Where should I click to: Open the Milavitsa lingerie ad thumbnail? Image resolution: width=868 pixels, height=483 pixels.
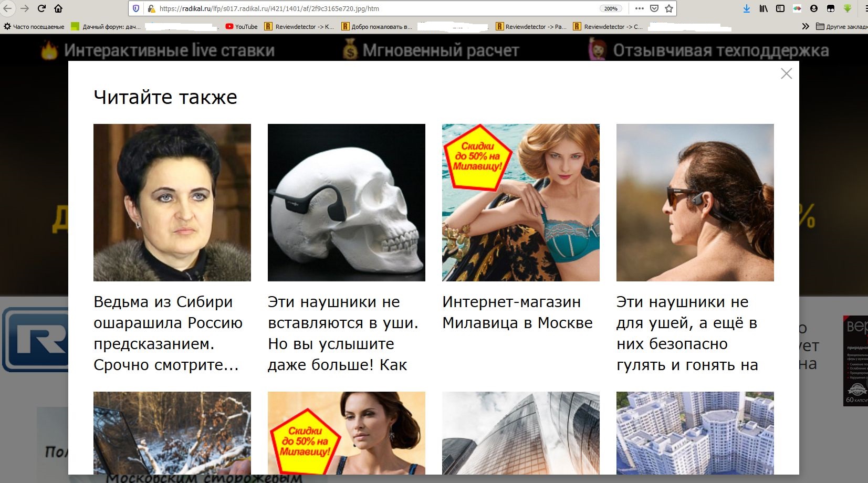pyautogui.click(x=521, y=203)
